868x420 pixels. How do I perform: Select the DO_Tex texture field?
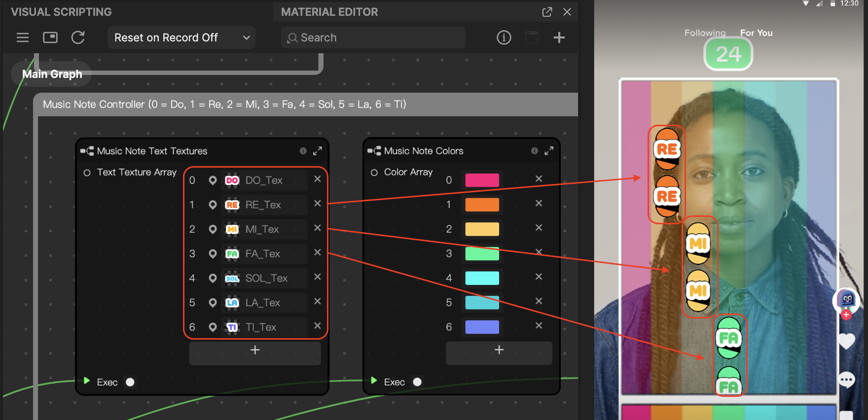264,180
